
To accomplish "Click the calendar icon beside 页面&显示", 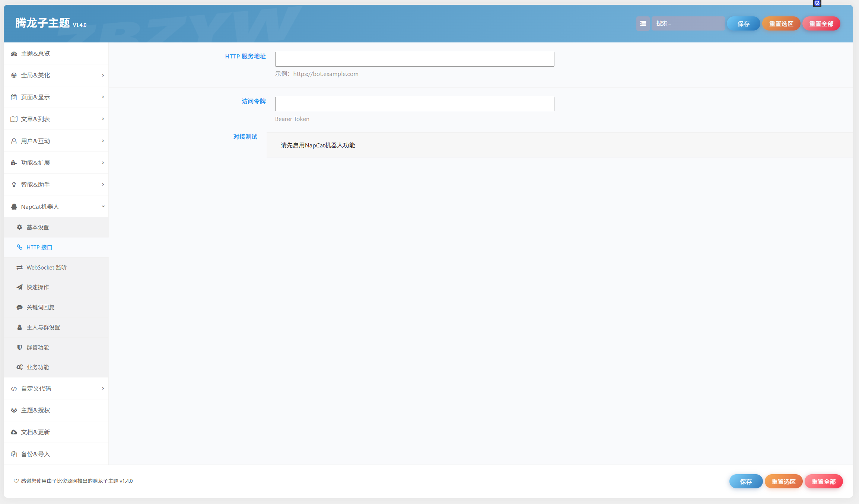I will [x=14, y=98].
